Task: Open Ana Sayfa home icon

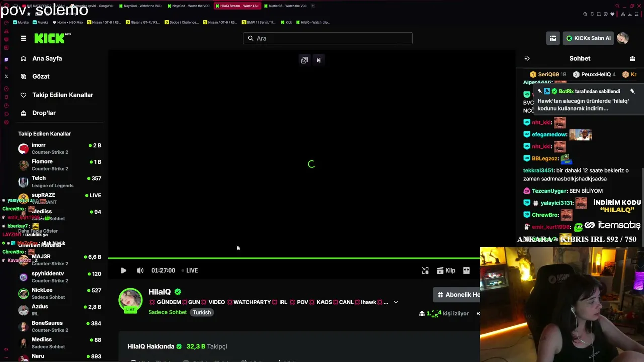Action: [x=23, y=58]
